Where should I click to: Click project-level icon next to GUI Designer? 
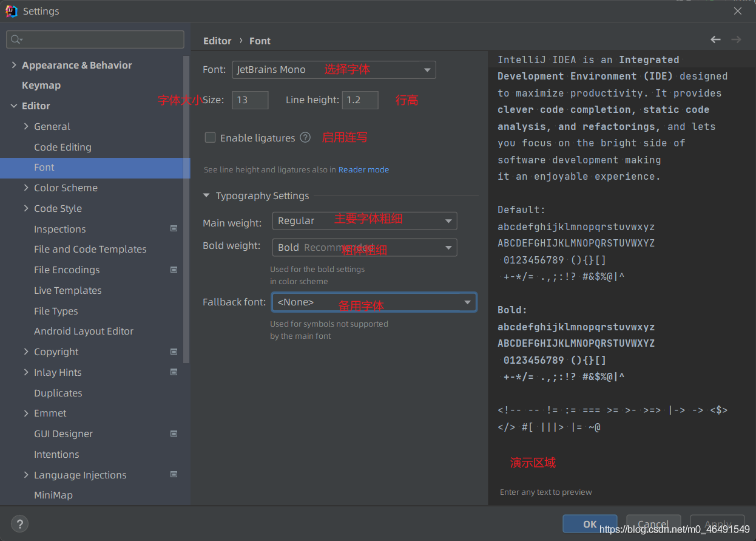pos(174,434)
